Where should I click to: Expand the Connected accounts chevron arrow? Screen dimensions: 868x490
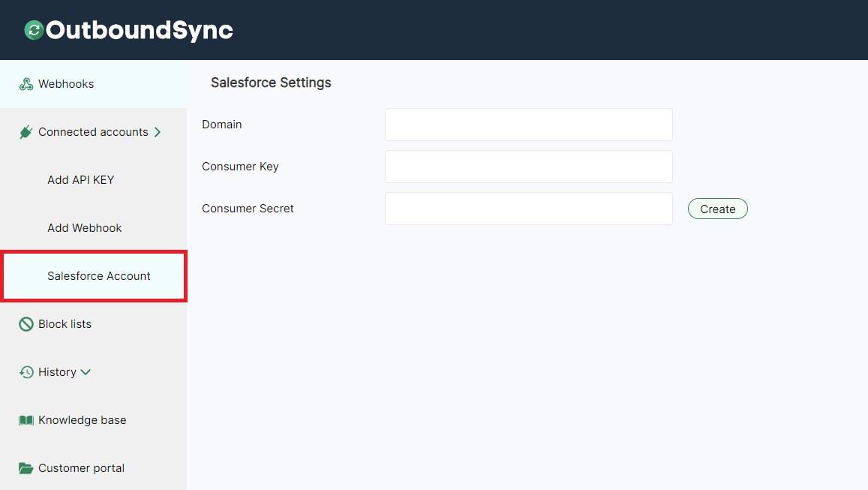(x=158, y=132)
